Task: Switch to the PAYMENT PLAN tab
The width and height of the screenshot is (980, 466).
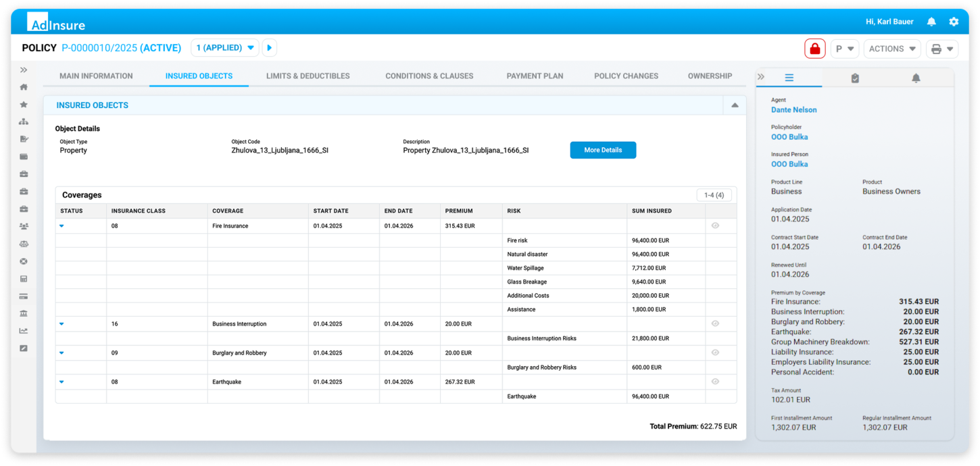Action: pyautogui.click(x=535, y=76)
